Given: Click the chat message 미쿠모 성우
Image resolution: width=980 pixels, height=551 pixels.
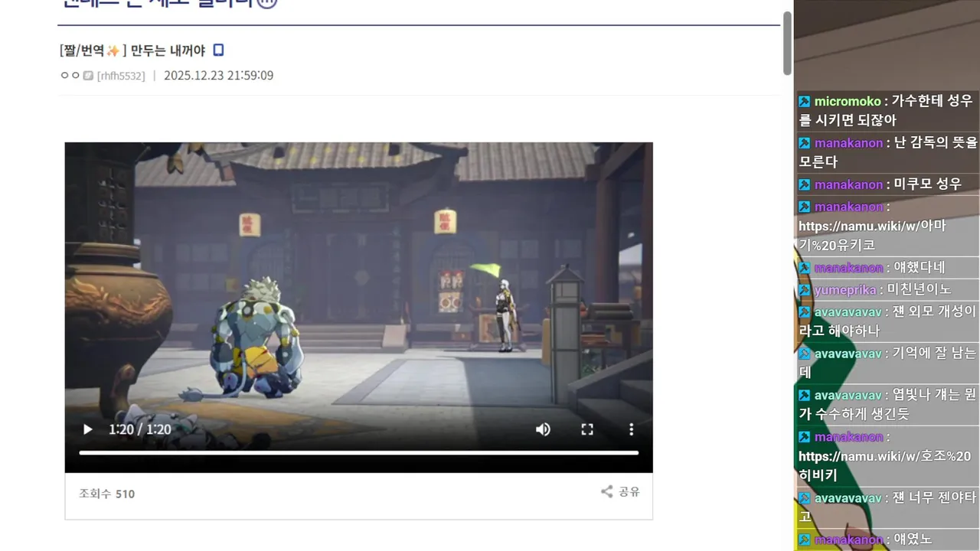Looking at the screenshot, I should click(x=926, y=184).
